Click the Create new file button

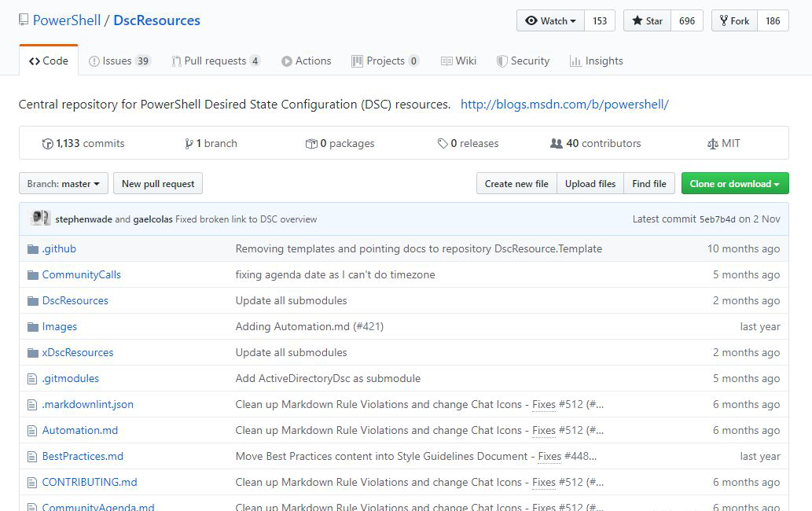[516, 184]
